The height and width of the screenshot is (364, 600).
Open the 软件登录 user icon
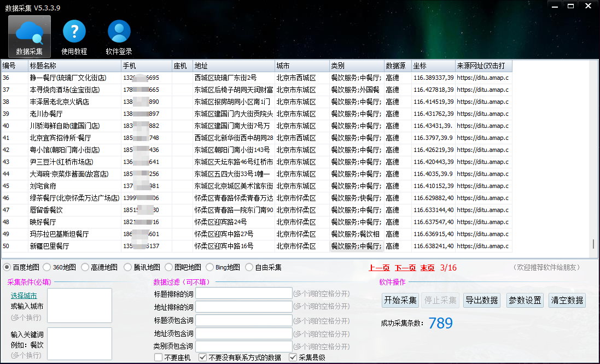tap(119, 37)
